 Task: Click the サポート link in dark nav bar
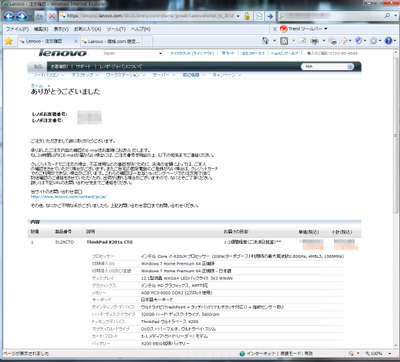coord(83,67)
